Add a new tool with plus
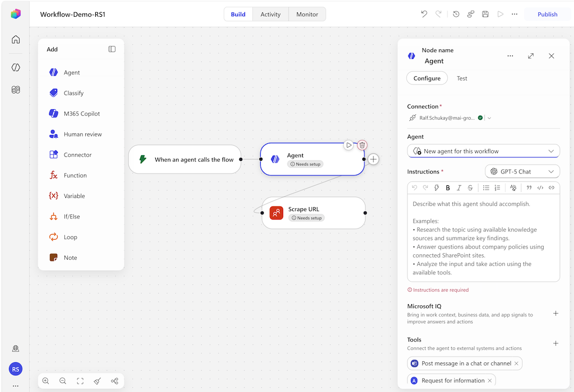Screen dimensions: 574x392 (556, 343)
